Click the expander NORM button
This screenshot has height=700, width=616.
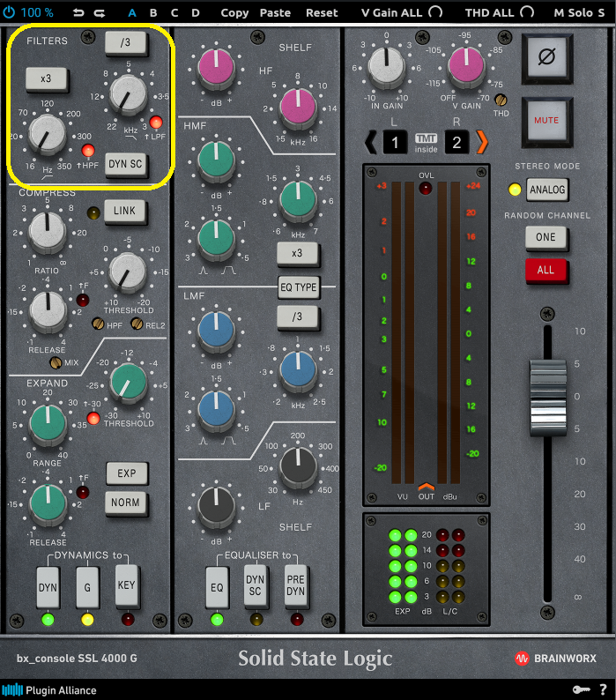(x=126, y=503)
